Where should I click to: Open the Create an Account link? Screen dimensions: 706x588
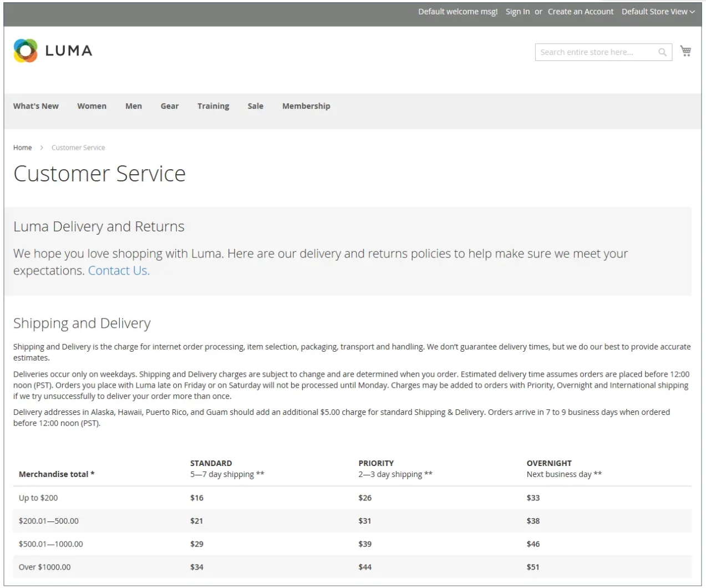tap(580, 12)
